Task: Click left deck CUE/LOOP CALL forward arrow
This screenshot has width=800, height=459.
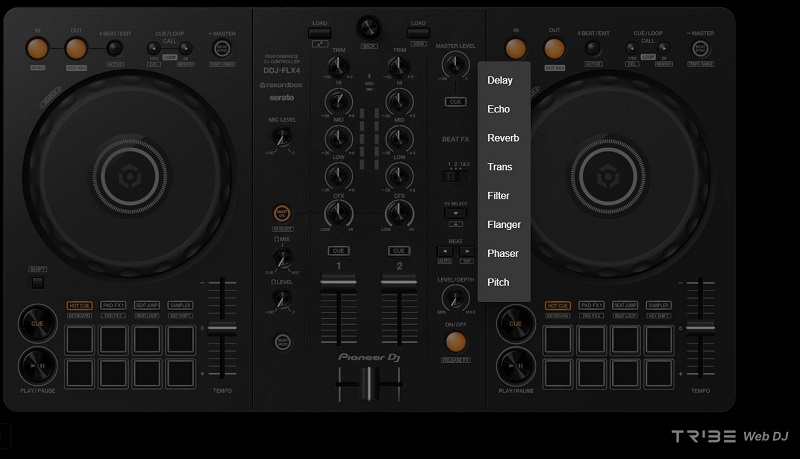Action: pos(186,48)
